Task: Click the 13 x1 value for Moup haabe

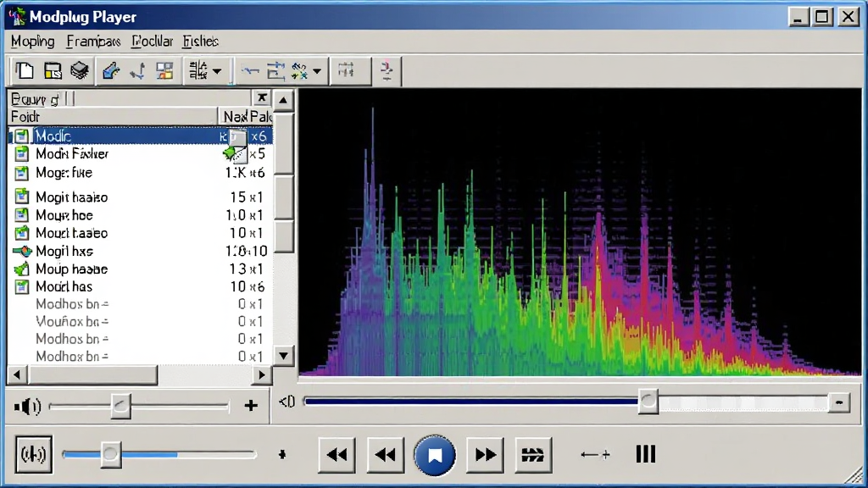Action: coord(247,269)
